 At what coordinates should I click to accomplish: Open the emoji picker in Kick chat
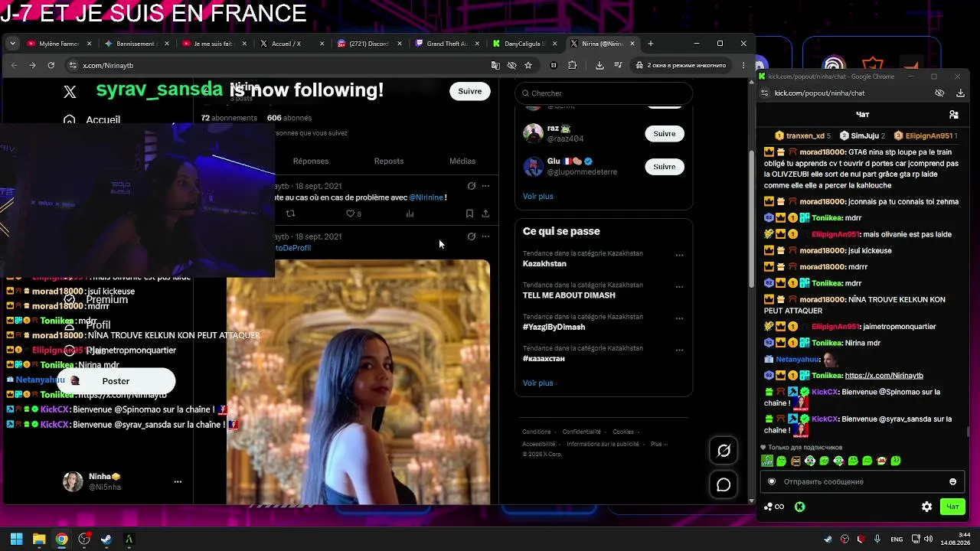pyautogui.click(x=952, y=481)
